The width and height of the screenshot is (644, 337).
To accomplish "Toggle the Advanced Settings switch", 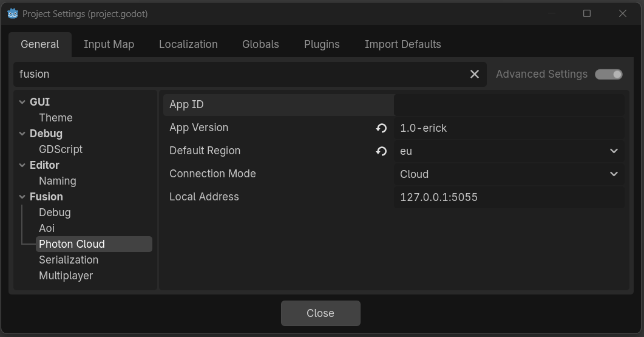I will [x=609, y=74].
